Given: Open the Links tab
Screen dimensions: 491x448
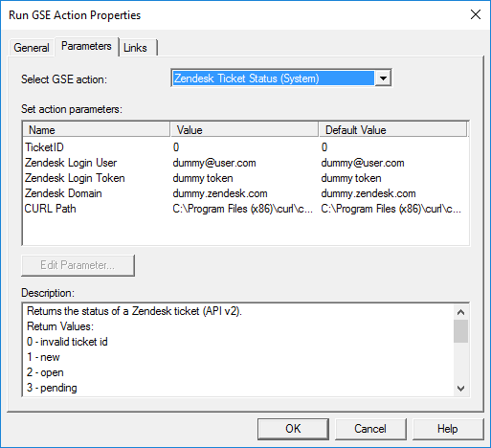Looking at the screenshot, I should (x=138, y=48).
